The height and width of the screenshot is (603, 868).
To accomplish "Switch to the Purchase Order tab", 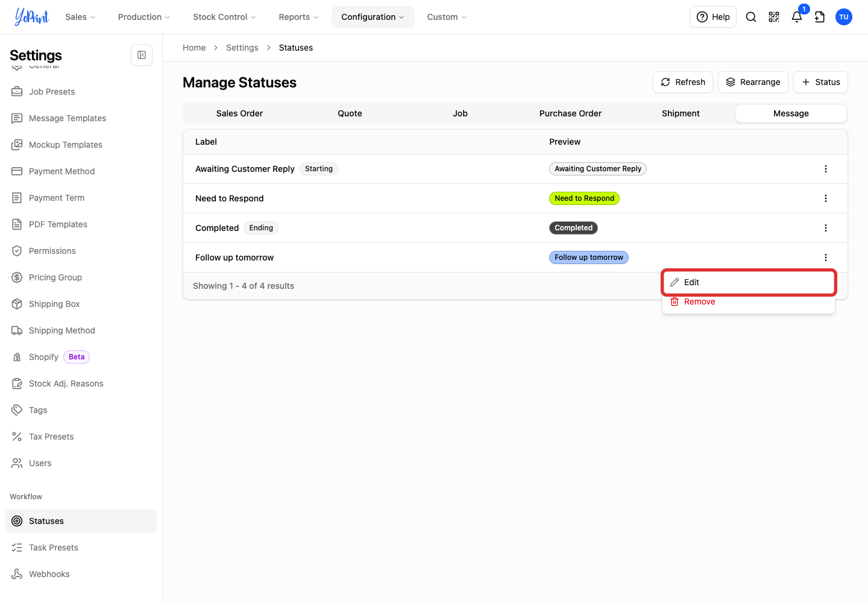I will (x=570, y=113).
